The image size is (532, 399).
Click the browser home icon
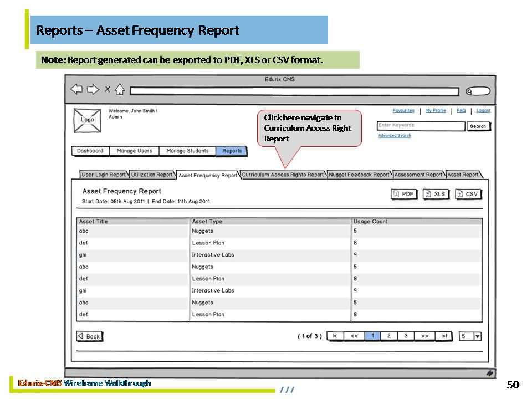tap(120, 90)
